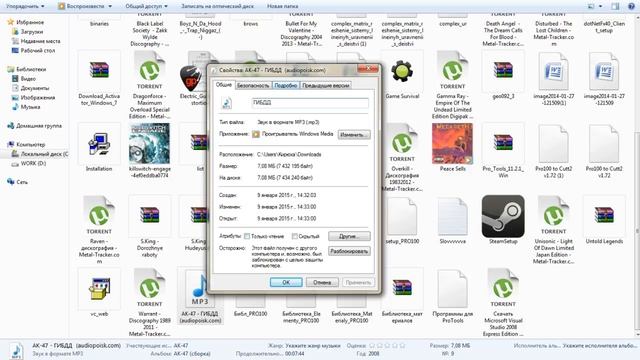
Task: Create a Новая папка
Action: click(x=282, y=6)
